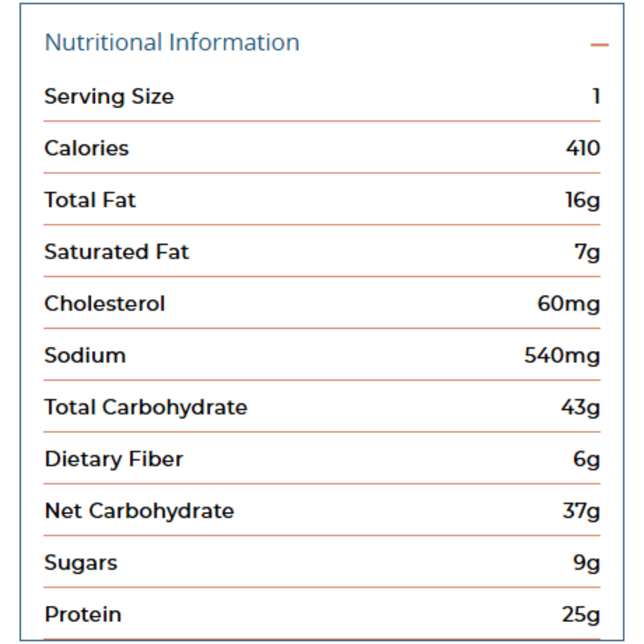Image resolution: width=644 pixels, height=644 pixels.
Task: Click the 540mg sodium value
Action: tap(562, 356)
